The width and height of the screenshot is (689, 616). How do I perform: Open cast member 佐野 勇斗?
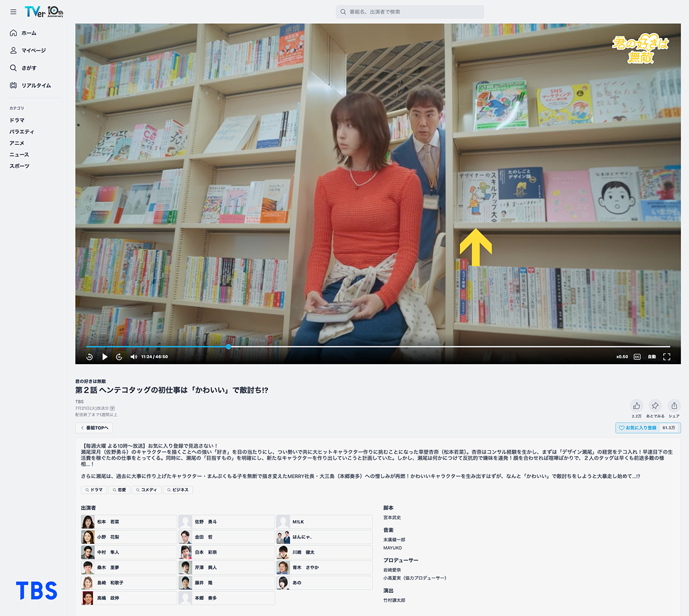(x=227, y=522)
